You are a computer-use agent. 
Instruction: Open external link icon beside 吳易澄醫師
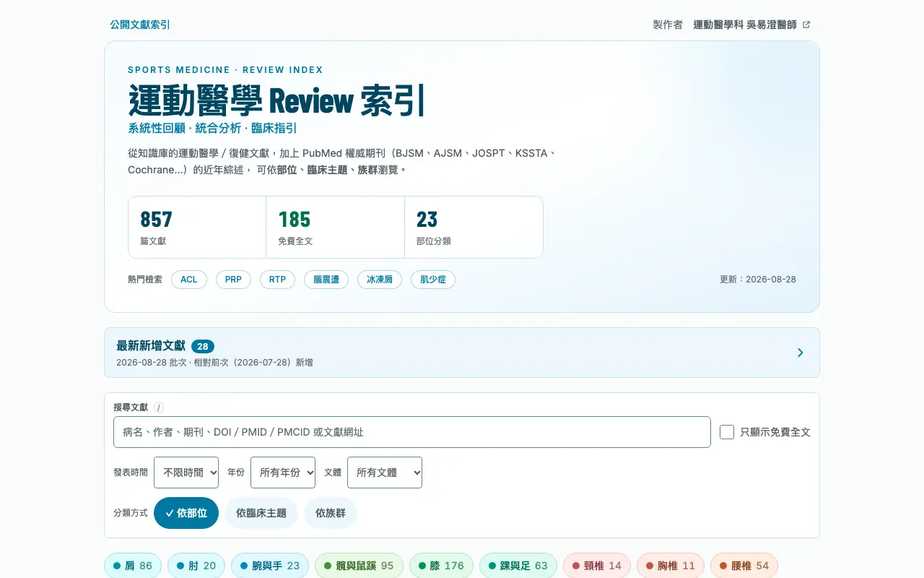pos(806,25)
